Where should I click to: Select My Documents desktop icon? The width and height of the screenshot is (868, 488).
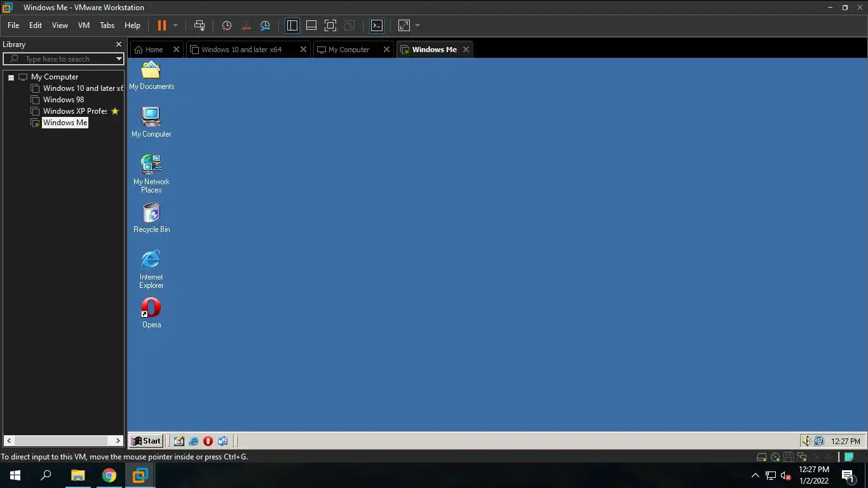pyautogui.click(x=151, y=75)
